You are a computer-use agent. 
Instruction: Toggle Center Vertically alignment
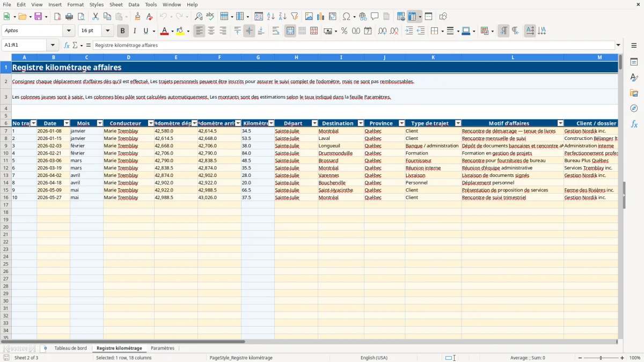[249, 31]
